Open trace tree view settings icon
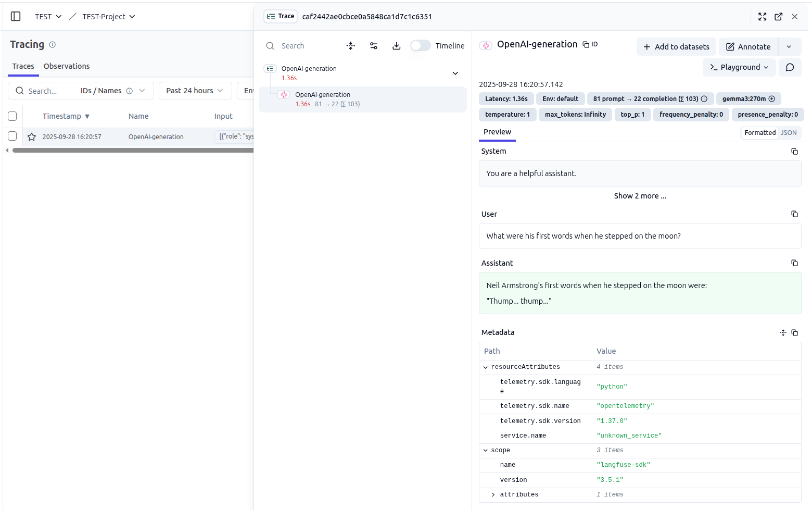The width and height of the screenshot is (812, 510). [x=374, y=46]
